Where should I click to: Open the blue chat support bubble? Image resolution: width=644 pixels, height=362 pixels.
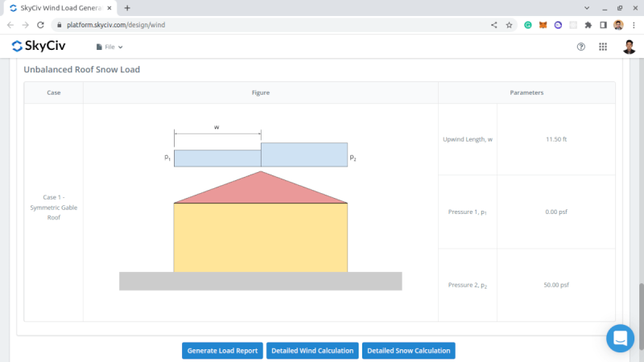[620, 338]
